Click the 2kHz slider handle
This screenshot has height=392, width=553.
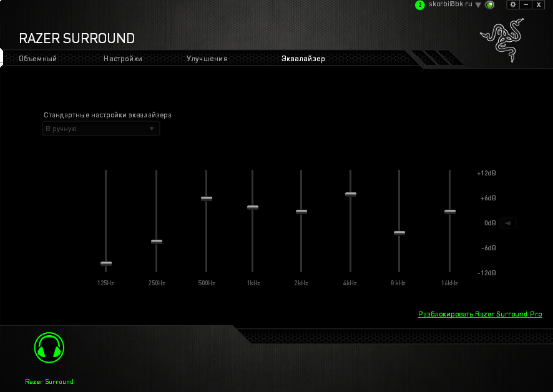tap(301, 212)
